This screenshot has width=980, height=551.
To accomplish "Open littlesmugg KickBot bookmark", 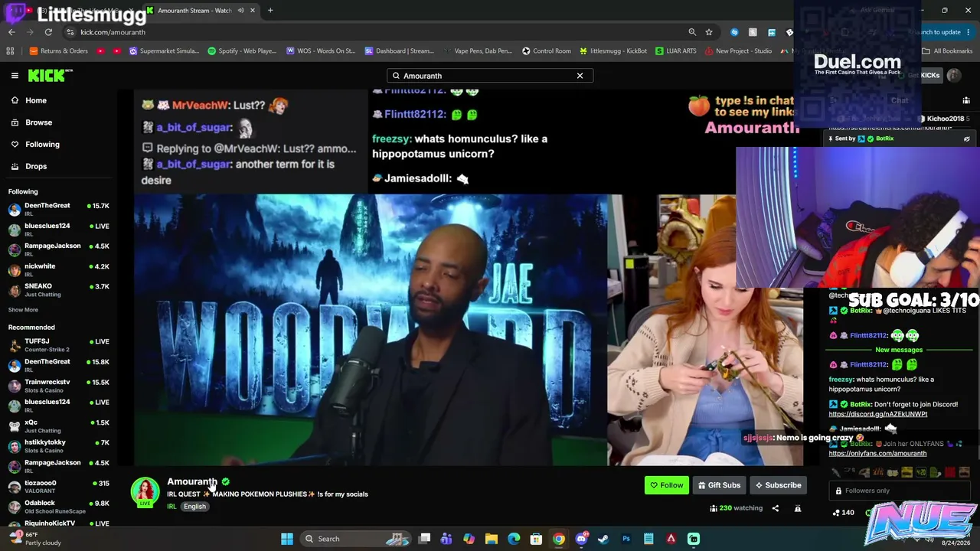I will tap(613, 51).
